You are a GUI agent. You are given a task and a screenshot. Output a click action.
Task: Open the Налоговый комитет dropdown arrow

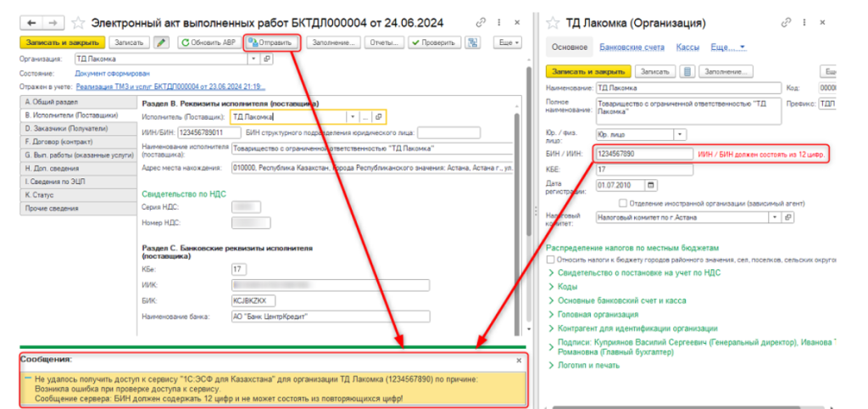[775, 218]
